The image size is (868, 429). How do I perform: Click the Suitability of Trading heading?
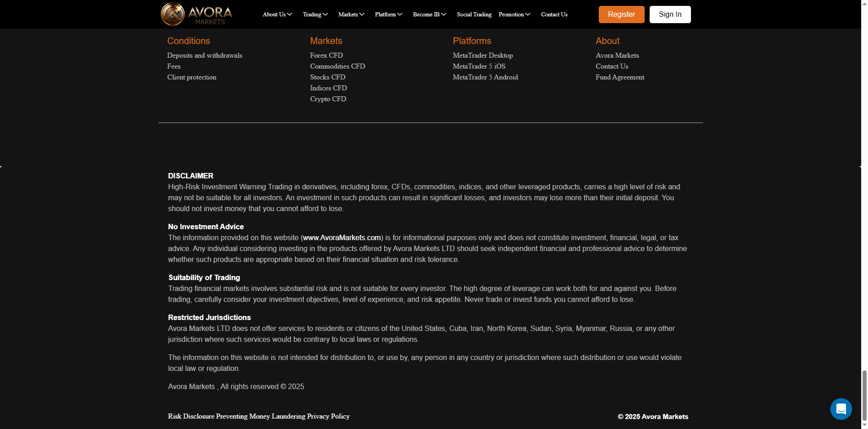coord(204,277)
